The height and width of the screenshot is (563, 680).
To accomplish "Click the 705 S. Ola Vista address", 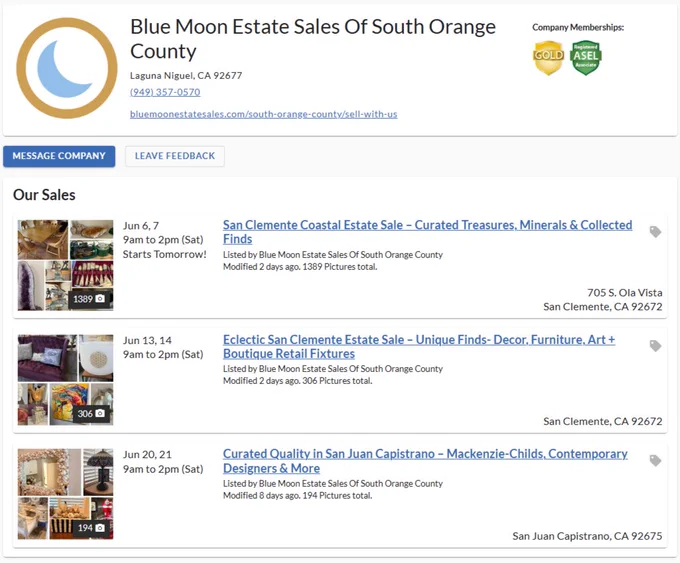I will tap(624, 293).
